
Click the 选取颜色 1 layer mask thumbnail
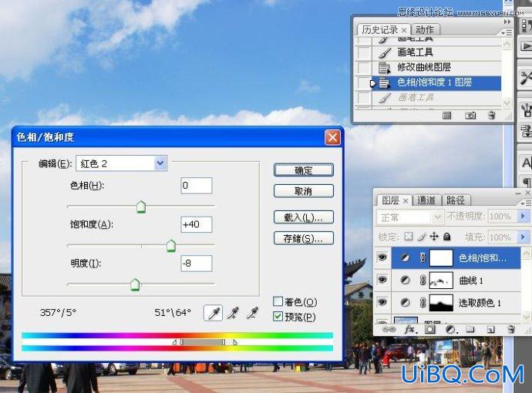point(442,303)
